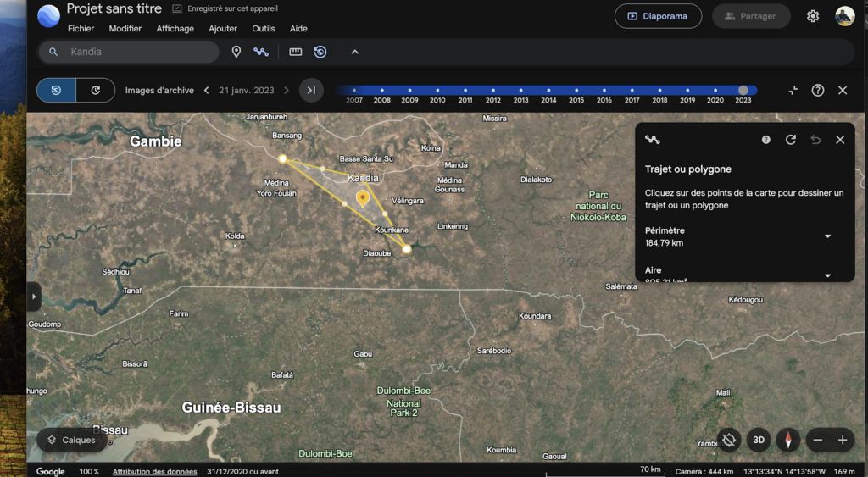
Task: Open Aire units dropdown
Action: [827, 275]
